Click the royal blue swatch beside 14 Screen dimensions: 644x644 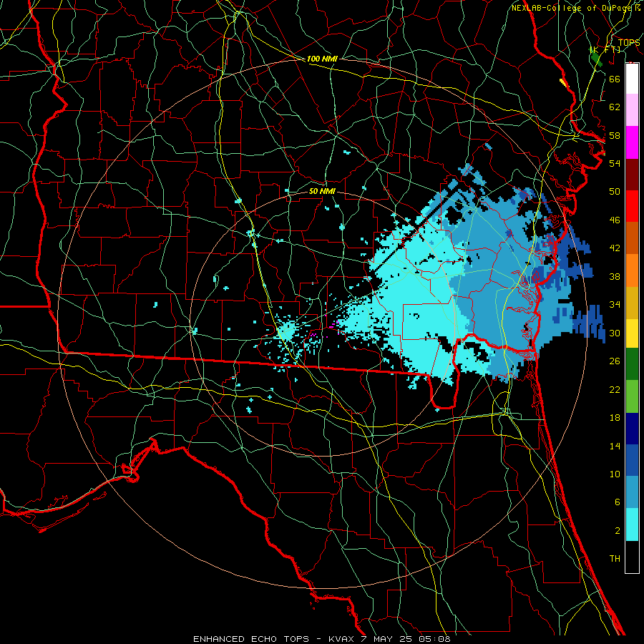coord(632,460)
